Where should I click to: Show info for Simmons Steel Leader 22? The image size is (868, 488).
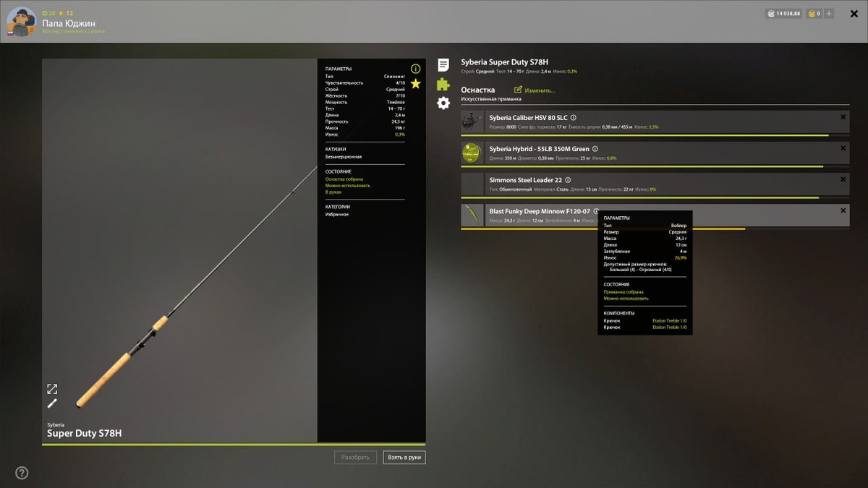pos(568,180)
